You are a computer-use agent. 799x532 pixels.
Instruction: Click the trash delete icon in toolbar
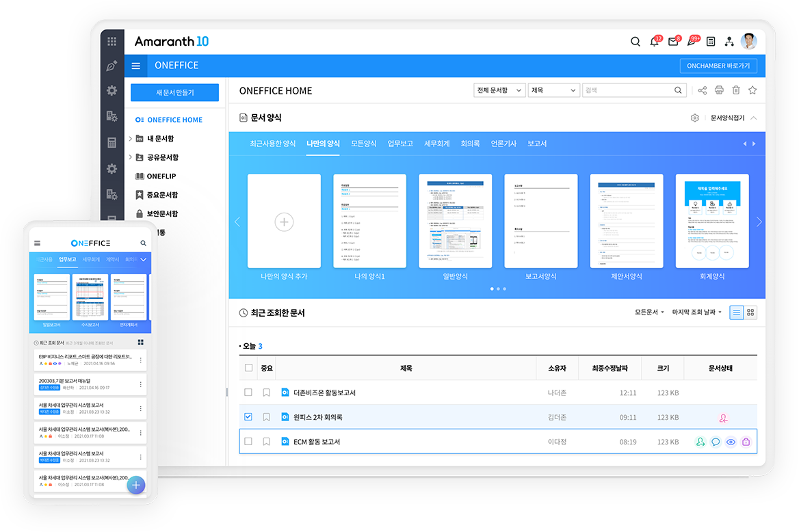[736, 90]
